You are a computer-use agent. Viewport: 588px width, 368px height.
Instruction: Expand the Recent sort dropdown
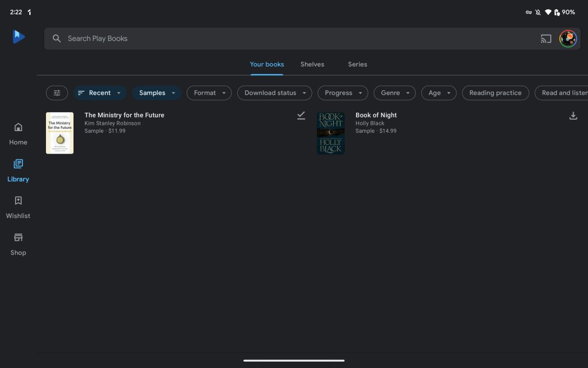[100, 93]
